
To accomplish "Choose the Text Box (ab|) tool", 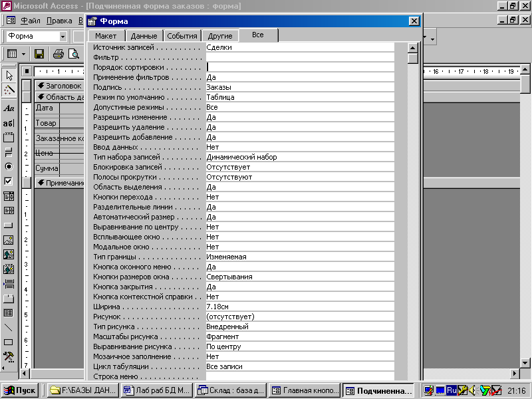I will tap(9, 123).
